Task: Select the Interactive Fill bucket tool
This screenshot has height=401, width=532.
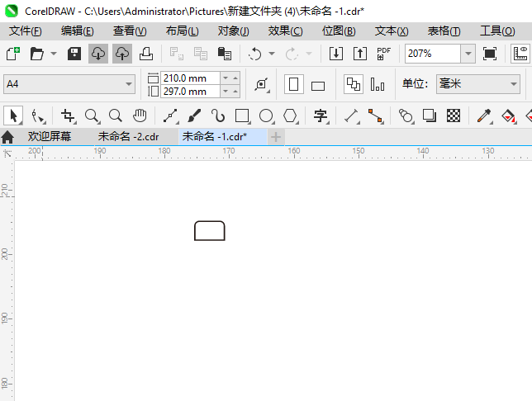Action: 508,116
